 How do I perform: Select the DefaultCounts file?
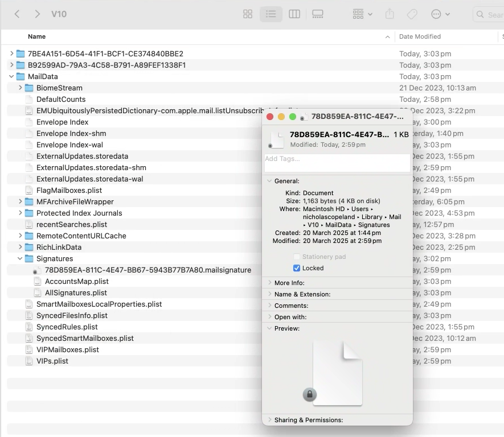[x=61, y=99]
